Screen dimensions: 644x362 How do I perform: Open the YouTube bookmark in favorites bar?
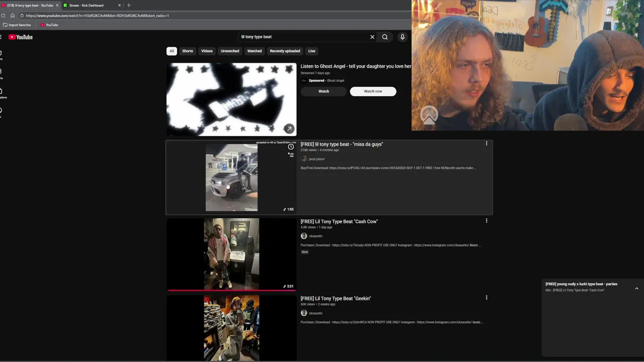(49, 25)
